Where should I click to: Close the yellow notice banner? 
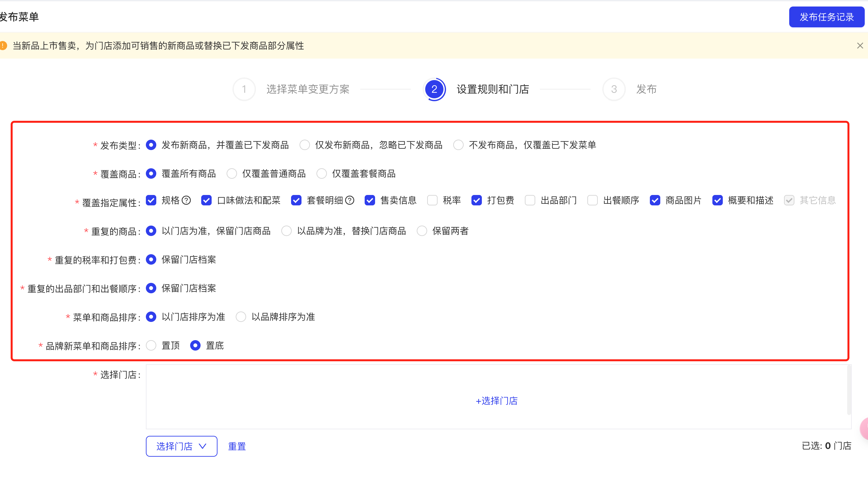point(860,46)
